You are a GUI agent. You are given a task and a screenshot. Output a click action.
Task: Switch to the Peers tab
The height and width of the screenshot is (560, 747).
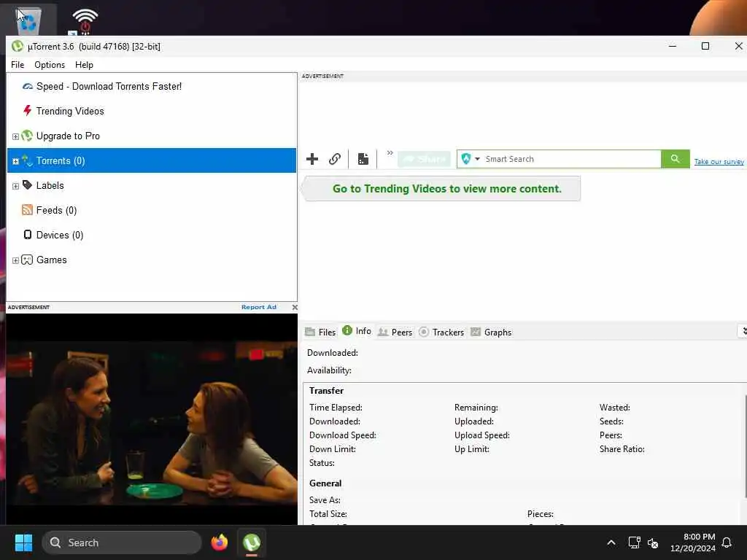coord(395,332)
